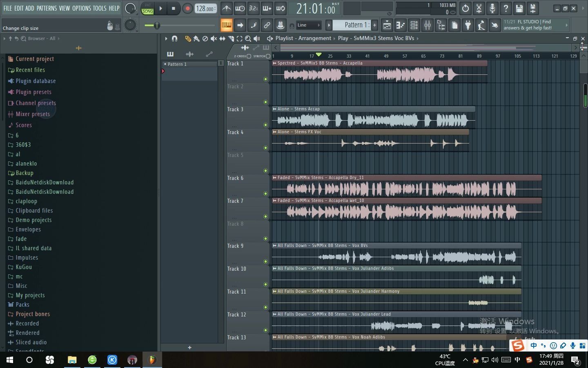Open the Faded Accapella Dry_11 clip menu
Screen dimensions: 588x368
pyautogui.click(x=275, y=178)
